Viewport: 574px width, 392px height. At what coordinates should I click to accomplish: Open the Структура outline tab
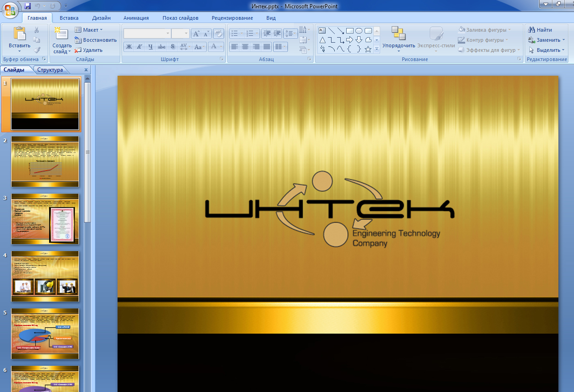(x=50, y=70)
